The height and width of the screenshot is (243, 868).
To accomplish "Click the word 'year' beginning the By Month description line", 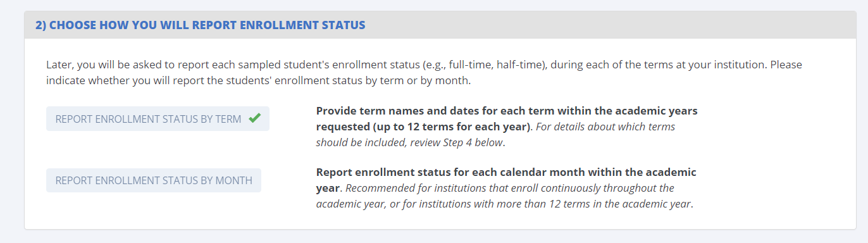I will point(328,188).
